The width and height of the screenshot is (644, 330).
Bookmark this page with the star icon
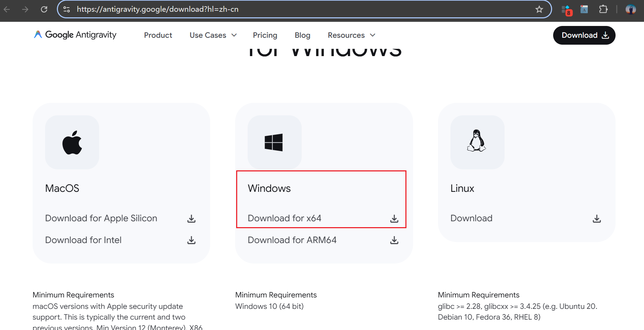pos(539,9)
